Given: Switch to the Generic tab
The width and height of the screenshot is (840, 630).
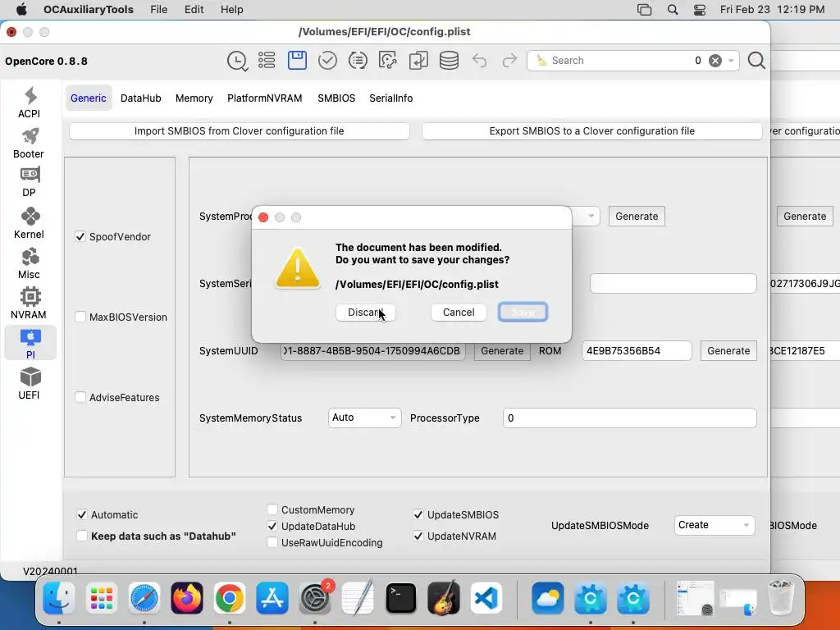Looking at the screenshot, I should point(89,98).
